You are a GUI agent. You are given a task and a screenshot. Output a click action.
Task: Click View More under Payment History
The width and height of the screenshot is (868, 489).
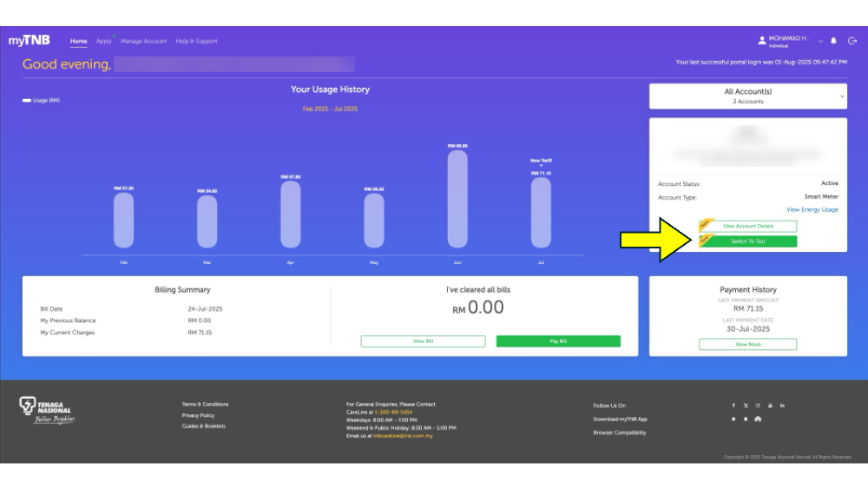pyautogui.click(x=747, y=344)
